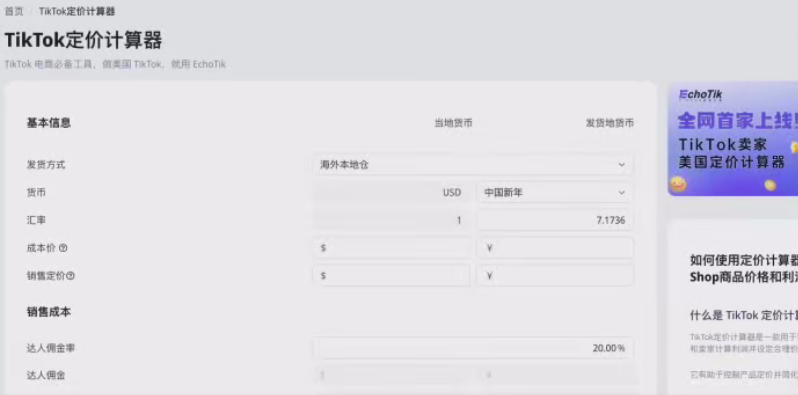Click the 达人佣金率 row label
The image size is (798, 395).
(x=51, y=348)
